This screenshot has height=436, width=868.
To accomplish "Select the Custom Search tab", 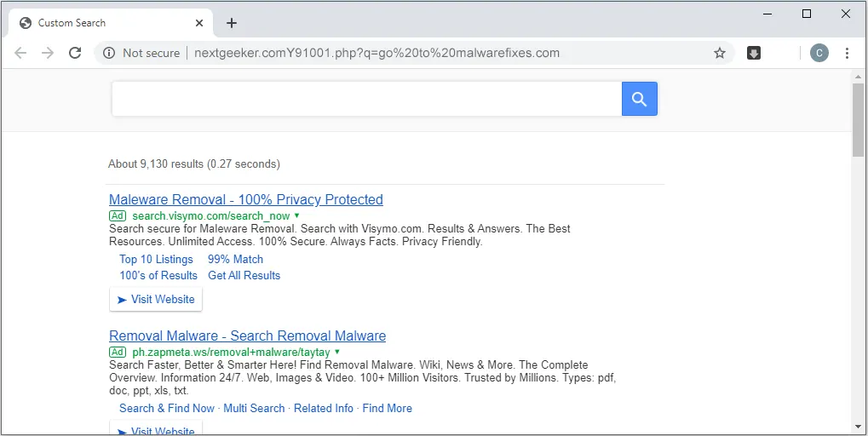I will pyautogui.click(x=111, y=23).
